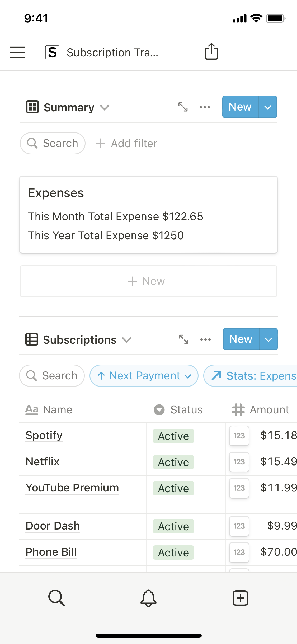Click Add filter in Summary
This screenshot has height=644, width=297.
click(x=127, y=144)
